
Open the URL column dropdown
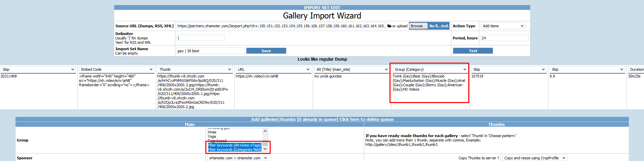[x=274, y=69]
